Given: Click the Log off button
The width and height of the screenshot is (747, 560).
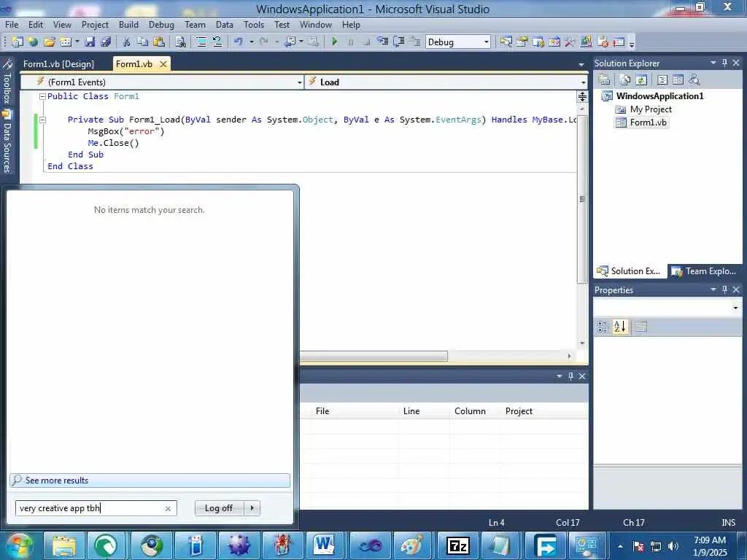Looking at the screenshot, I should (x=219, y=508).
